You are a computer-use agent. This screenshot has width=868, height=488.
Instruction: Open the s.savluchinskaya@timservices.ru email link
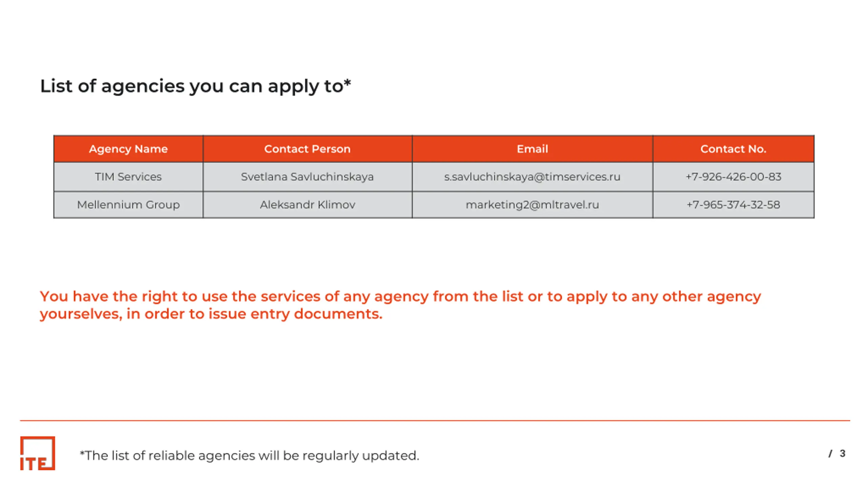click(532, 177)
